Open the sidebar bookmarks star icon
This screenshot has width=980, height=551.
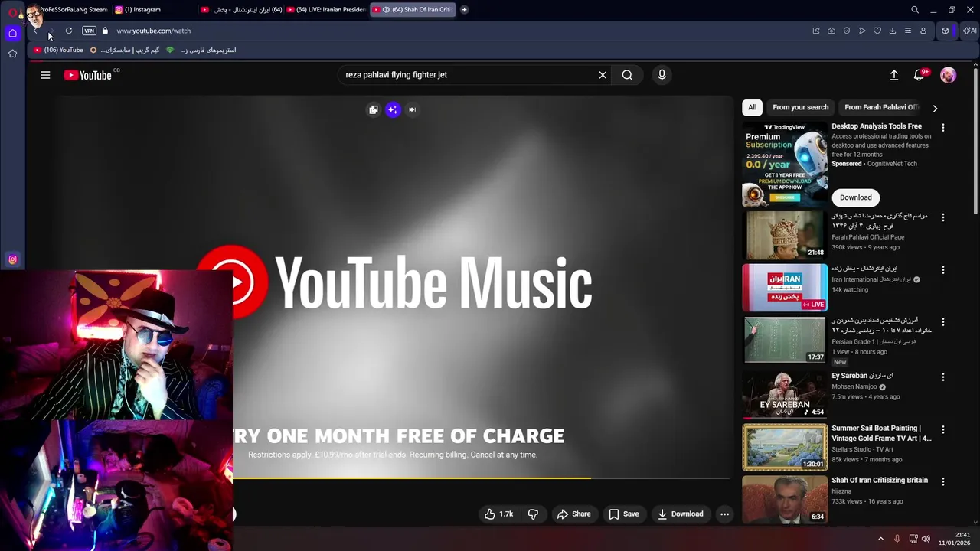[12, 54]
